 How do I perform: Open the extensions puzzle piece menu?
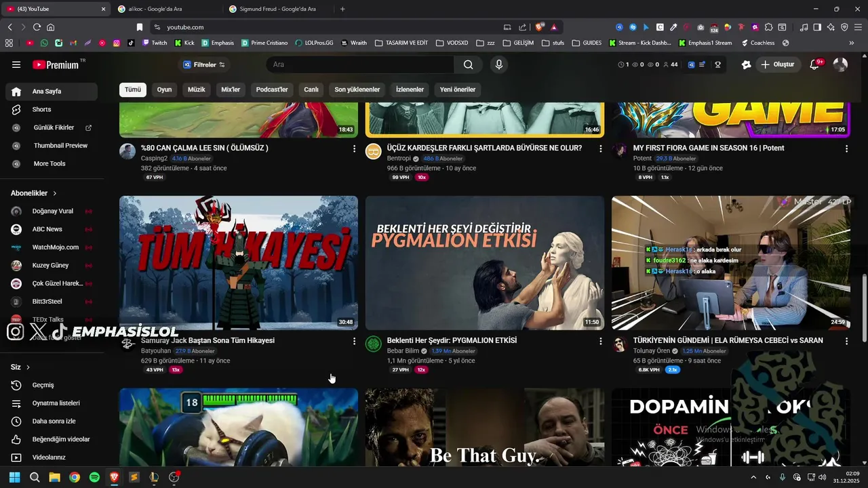pos(768,27)
